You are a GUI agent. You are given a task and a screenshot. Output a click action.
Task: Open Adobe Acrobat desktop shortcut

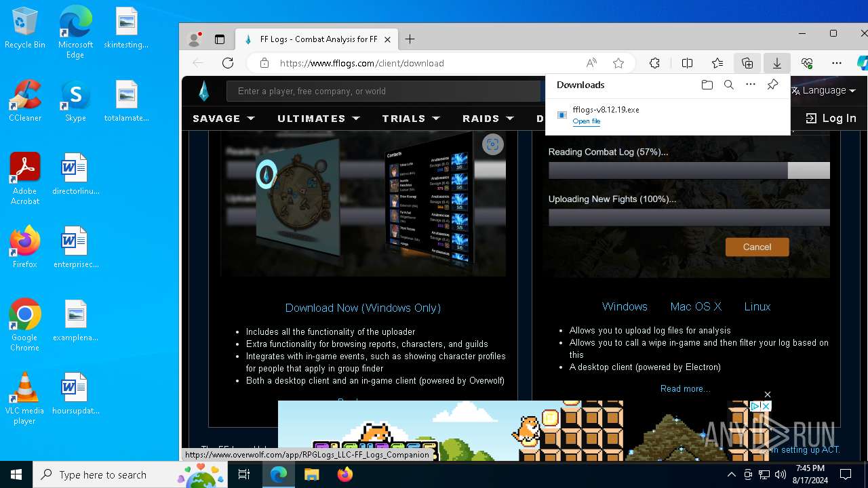(x=24, y=178)
